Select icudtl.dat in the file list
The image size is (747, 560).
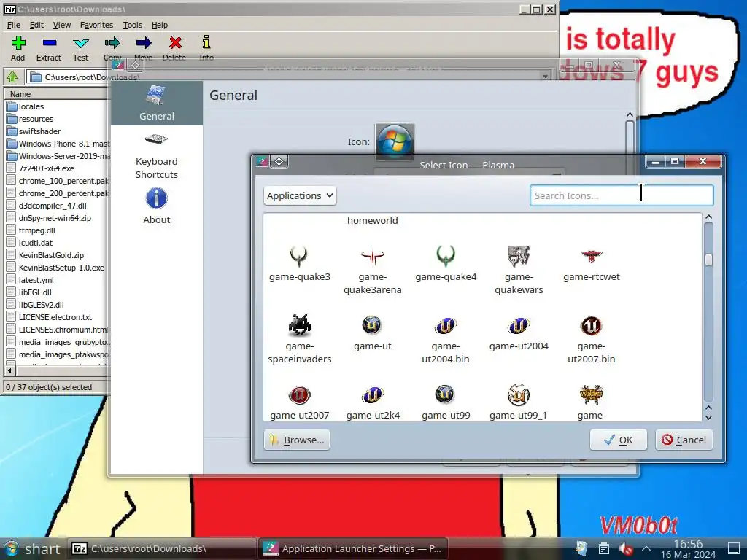pos(36,243)
